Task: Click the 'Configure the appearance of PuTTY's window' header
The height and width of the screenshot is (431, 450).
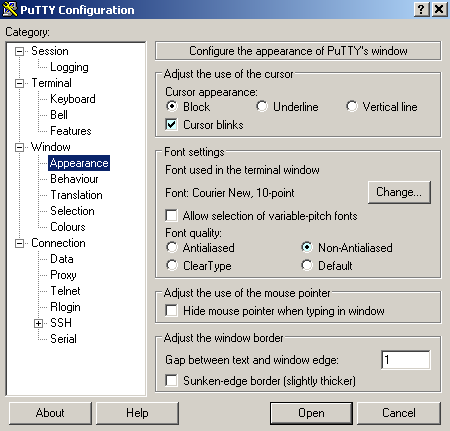Action: [298, 51]
